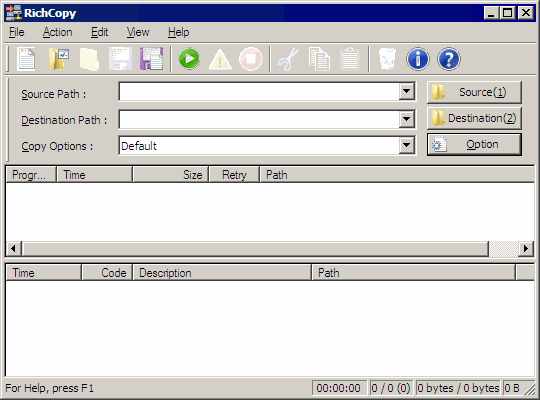
Task: Open the View menu
Action: (x=138, y=32)
